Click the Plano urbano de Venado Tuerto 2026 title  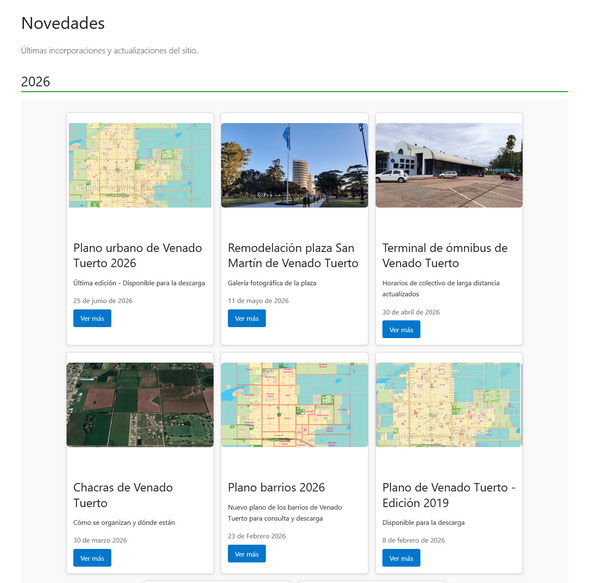[138, 256]
